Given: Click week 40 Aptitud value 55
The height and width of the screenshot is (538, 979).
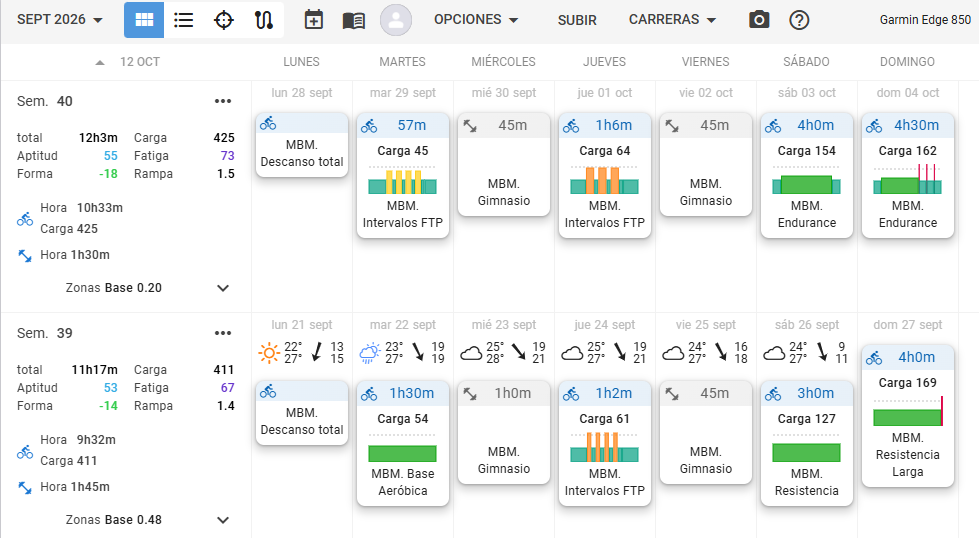Looking at the screenshot, I should (x=111, y=155).
